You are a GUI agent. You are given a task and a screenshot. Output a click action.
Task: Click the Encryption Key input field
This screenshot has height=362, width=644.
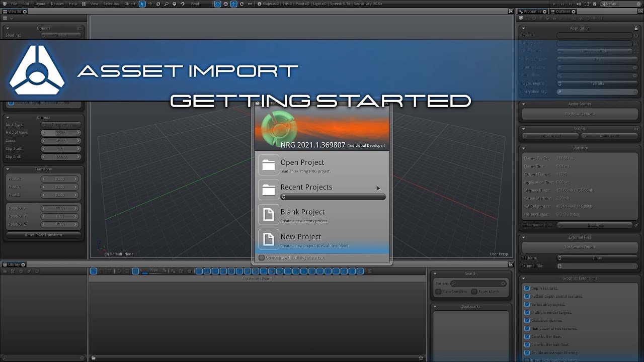coord(597,92)
